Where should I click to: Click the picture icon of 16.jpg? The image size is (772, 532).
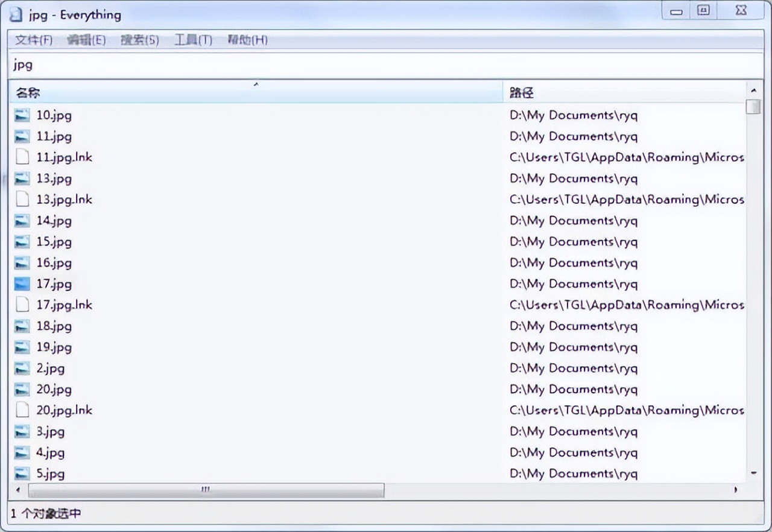pyautogui.click(x=22, y=263)
